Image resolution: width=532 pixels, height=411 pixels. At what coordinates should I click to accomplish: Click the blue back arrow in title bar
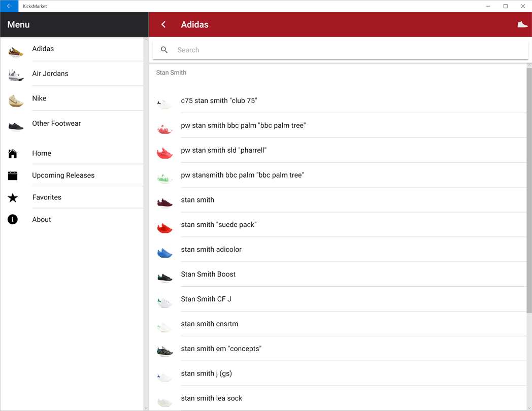(9, 6)
